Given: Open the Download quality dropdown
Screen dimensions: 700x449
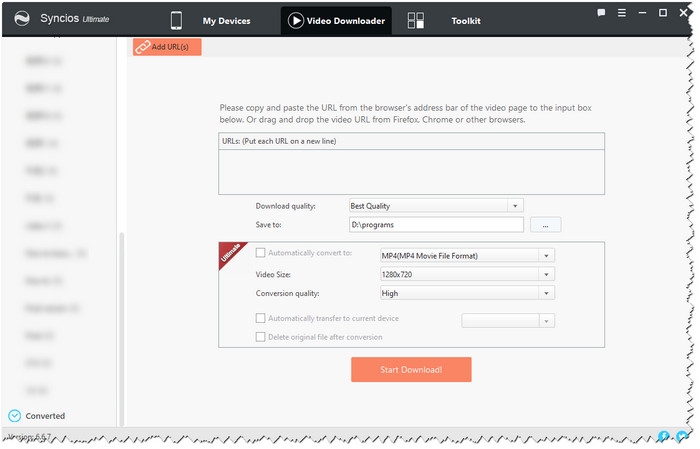Looking at the screenshot, I should 436,206.
